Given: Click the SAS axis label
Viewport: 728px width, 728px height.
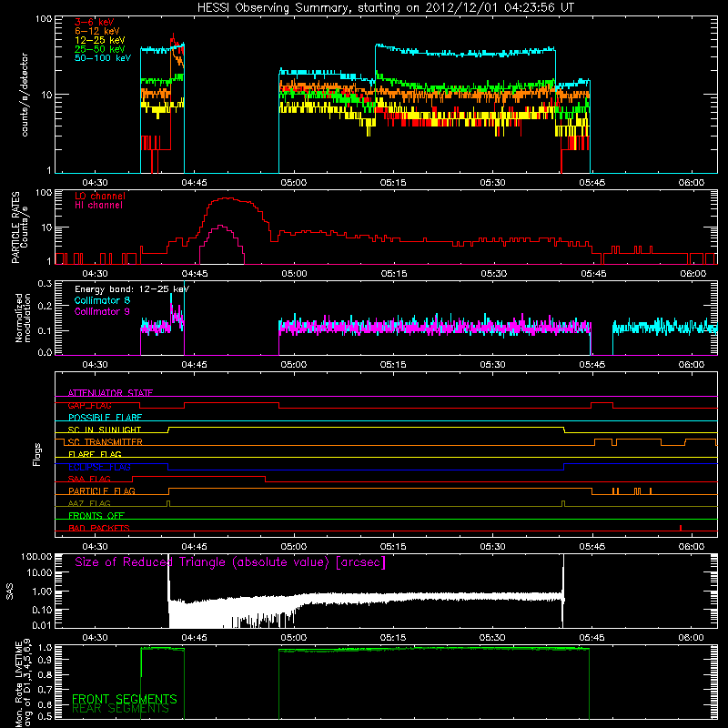Looking at the screenshot, I should point(10,591).
